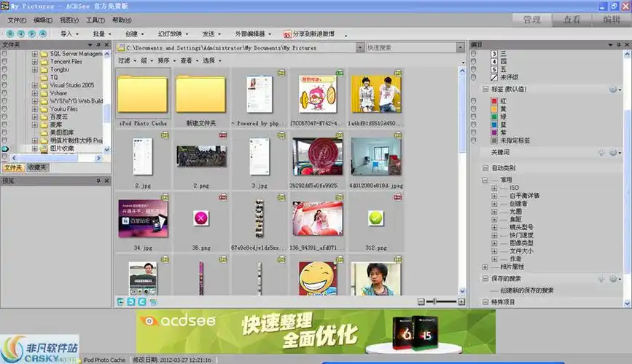
Task: Select rating 5 icon in catalog panel
Action: (494, 69)
